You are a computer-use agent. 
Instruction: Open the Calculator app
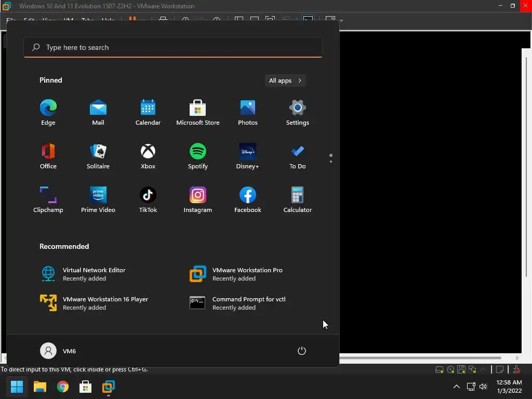pyautogui.click(x=298, y=200)
